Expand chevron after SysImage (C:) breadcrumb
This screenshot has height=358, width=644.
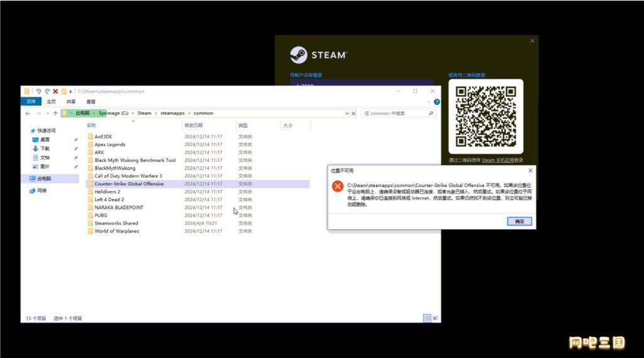coord(133,113)
